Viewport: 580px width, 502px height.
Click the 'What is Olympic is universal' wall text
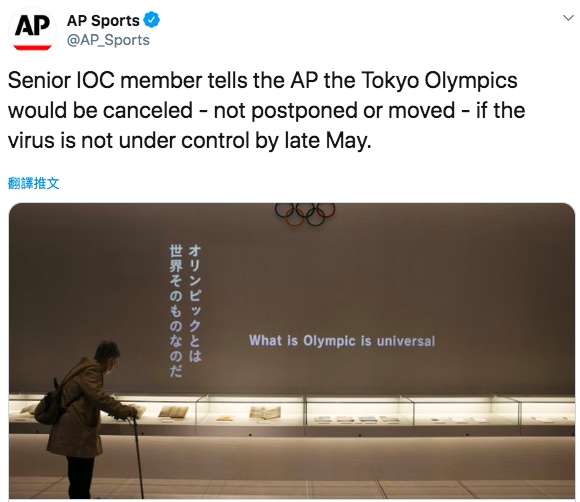[342, 341]
